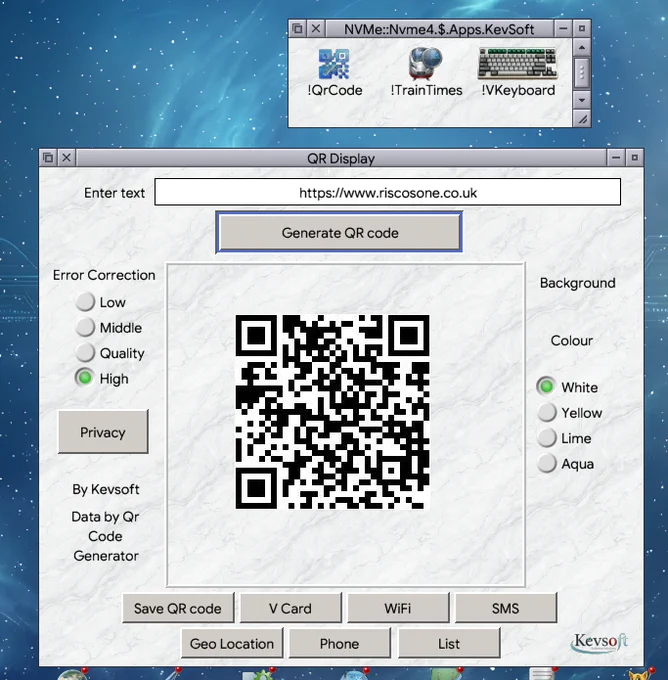Viewport: 668px width, 680px height.
Task: Click filer window scroll down arrow
Action: coord(582,100)
